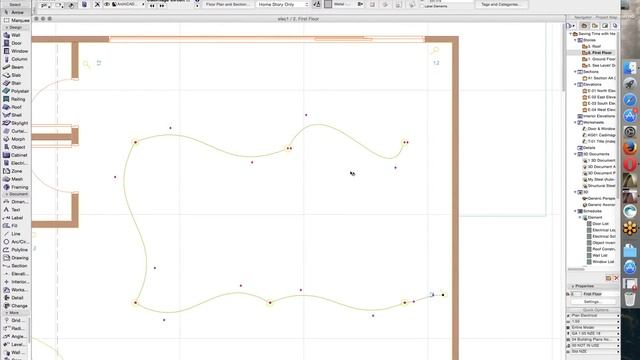Image resolution: width=640 pixels, height=360 pixels.
Task: Select the Skylight tool
Action: click(16, 123)
